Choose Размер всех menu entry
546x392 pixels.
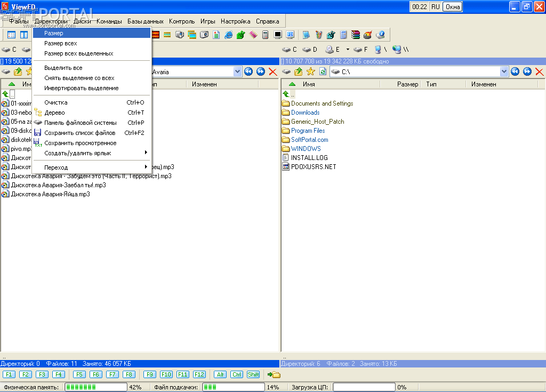[92, 43]
